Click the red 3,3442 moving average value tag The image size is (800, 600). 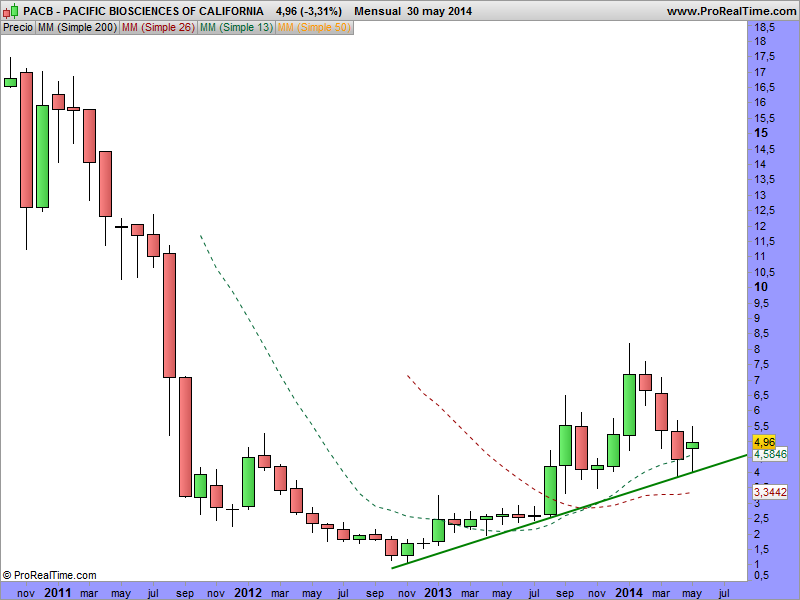770,492
